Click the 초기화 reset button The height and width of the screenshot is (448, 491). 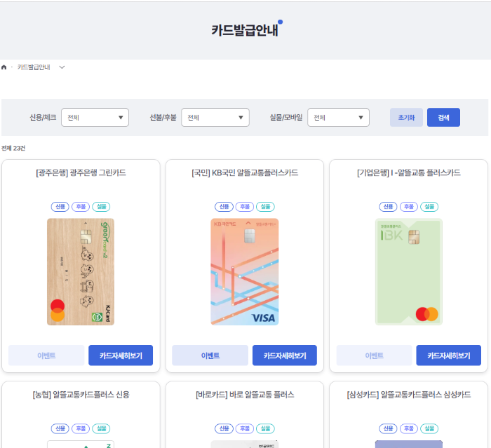406,117
